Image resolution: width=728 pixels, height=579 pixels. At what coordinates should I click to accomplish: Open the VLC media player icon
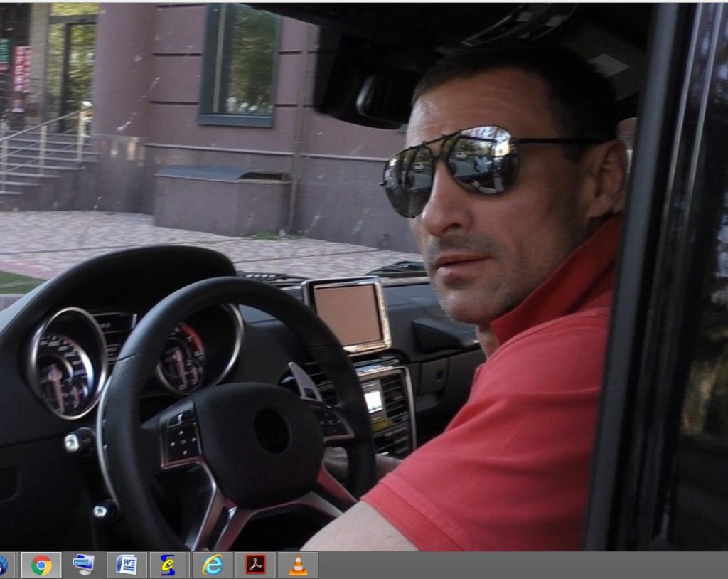click(298, 565)
